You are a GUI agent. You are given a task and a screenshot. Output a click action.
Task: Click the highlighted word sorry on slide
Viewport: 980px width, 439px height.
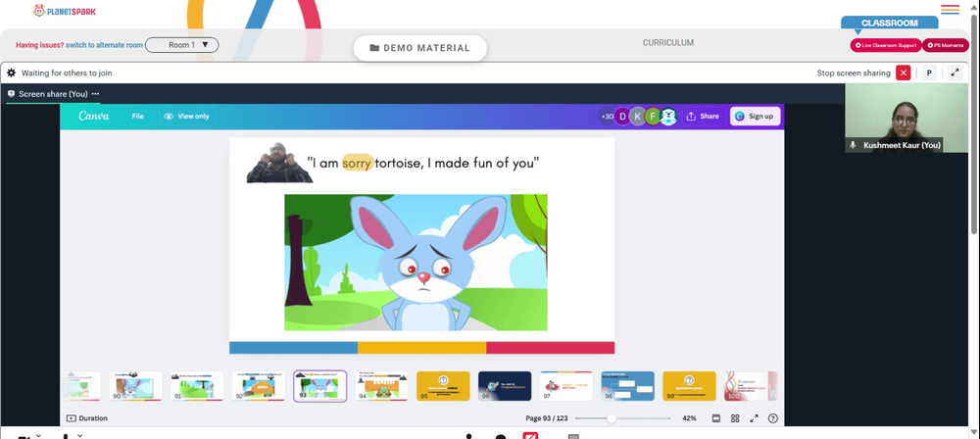357,164
